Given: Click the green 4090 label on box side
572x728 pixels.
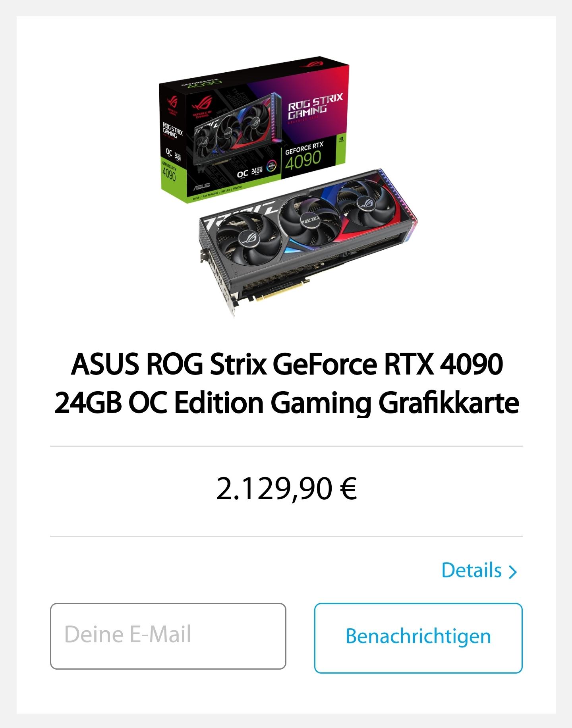Looking at the screenshot, I should [x=169, y=171].
